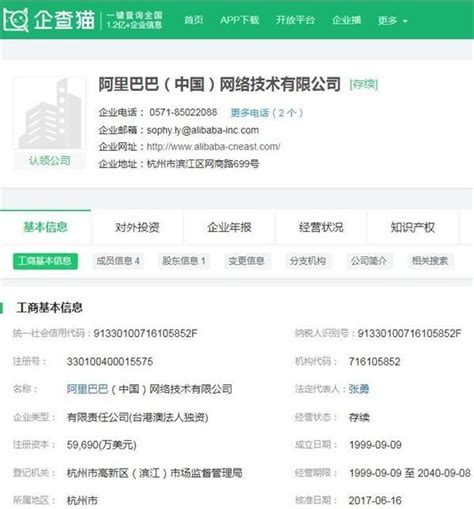Click the 阿里巴巴 name link

pyautogui.click(x=87, y=389)
